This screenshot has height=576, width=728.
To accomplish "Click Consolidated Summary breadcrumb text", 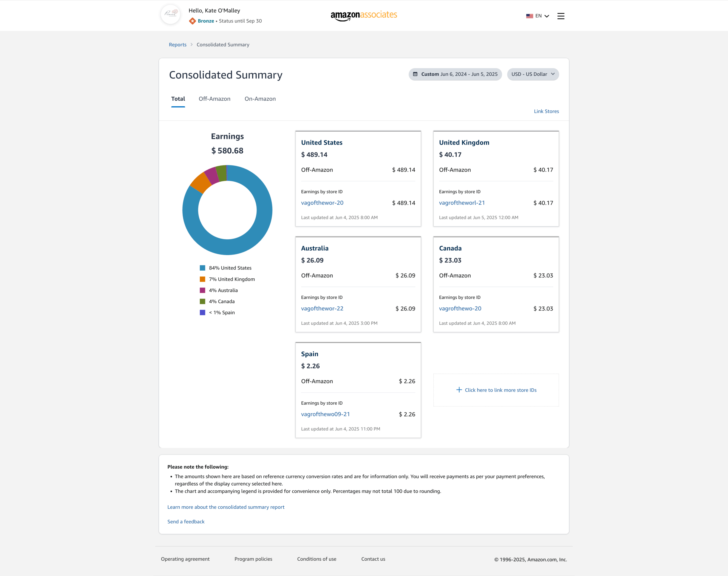I will (223, 45).
